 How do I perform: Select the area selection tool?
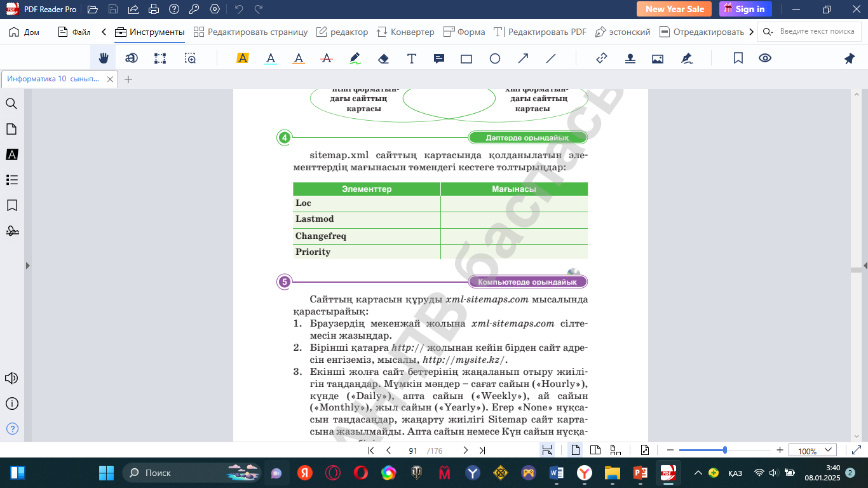[x=160, y=58]
